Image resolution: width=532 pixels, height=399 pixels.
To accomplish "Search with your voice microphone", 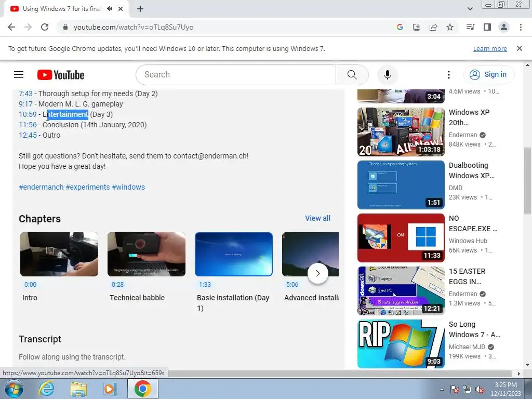I will [x=387, y=75].
